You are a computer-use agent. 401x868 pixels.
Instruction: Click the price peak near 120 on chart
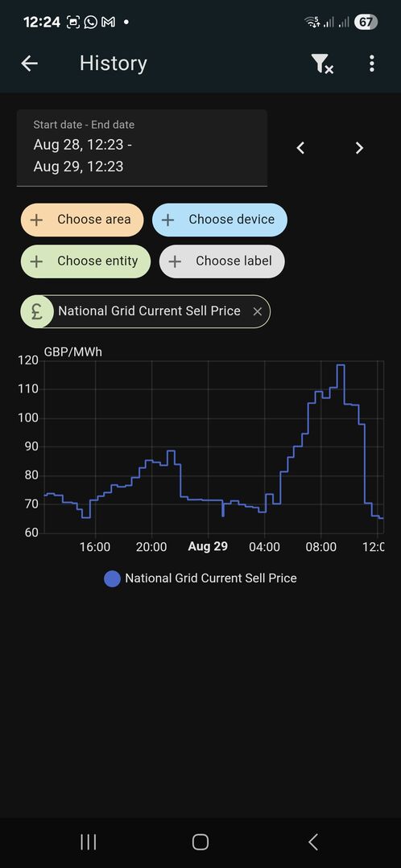click(341, 365)
